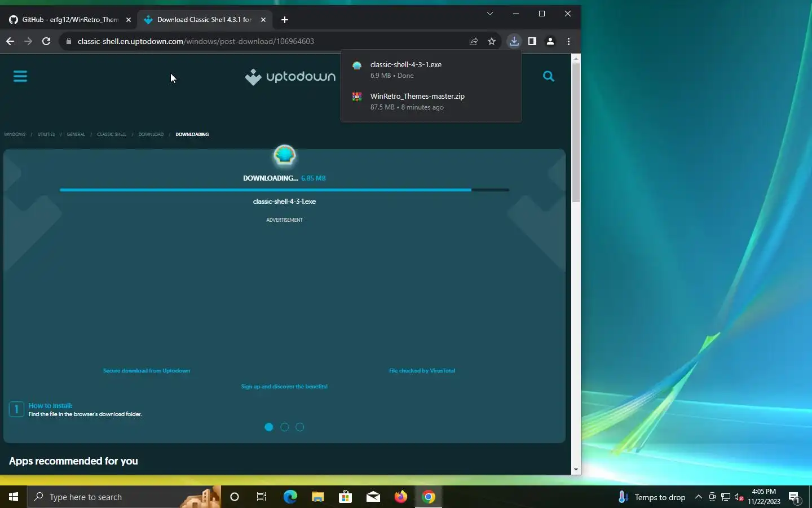The height and width of the screenshot is (508, 812).
Task: Click the taskbar search box
Action: (124, 497)
